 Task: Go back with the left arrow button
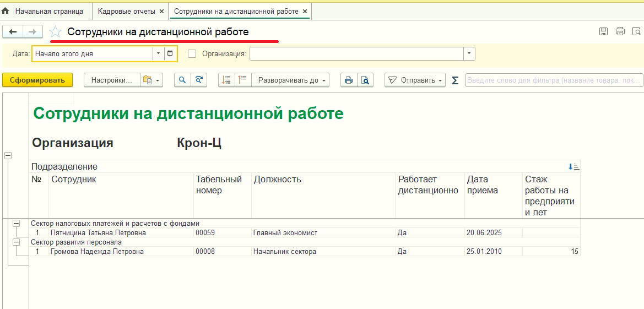pyautogui.click(x=13, y=31)
